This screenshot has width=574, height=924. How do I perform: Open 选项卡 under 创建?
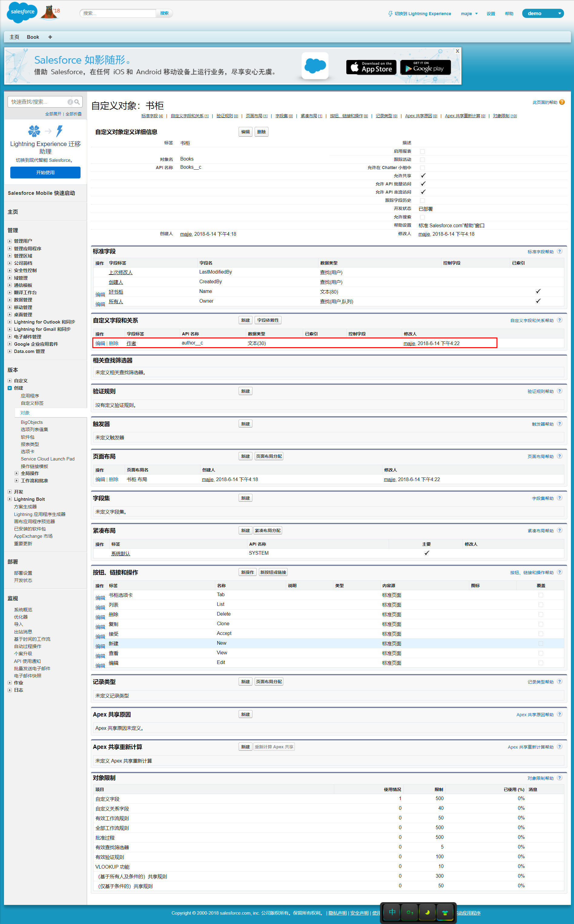pos(27,452)
